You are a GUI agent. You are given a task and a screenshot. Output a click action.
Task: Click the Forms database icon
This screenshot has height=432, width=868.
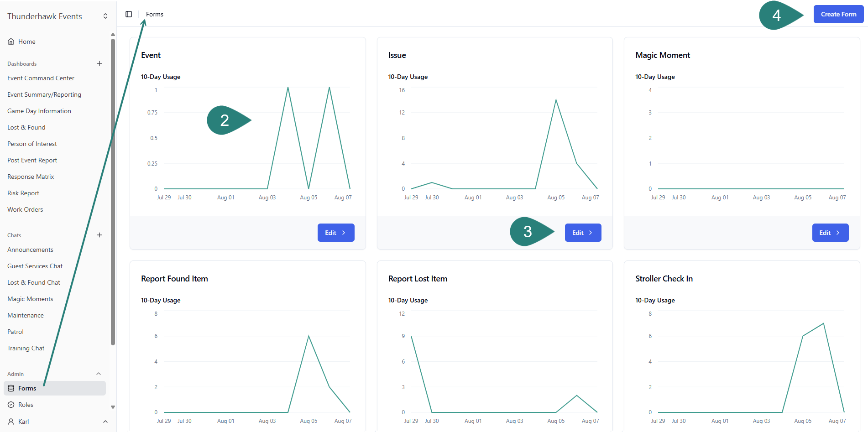(11, 388)
